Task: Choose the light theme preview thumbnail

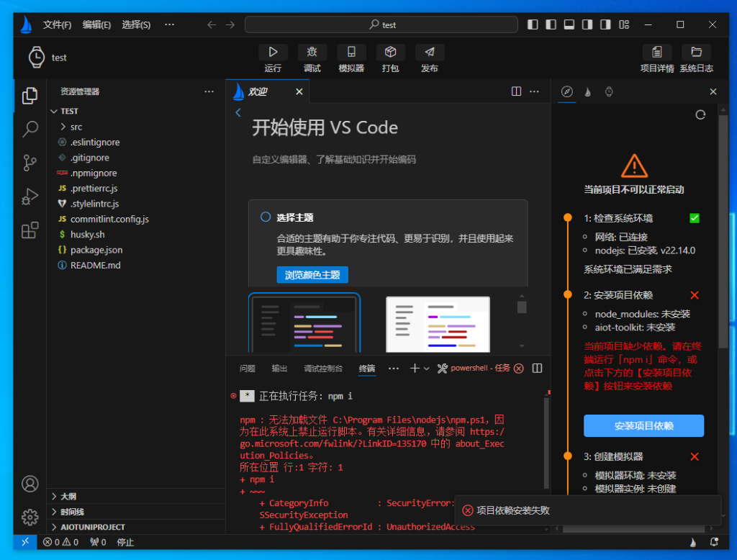Action: coord(438,324)
